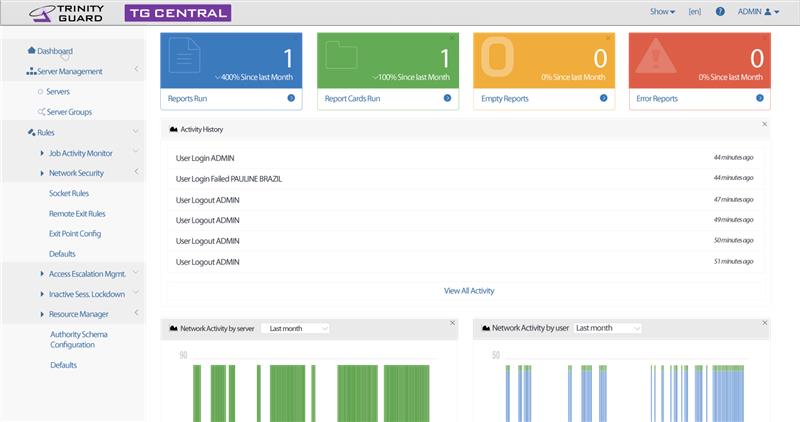
Task: Select User Logout ADMIN 47 minutes ago
Action: click(x=464, y=200)
